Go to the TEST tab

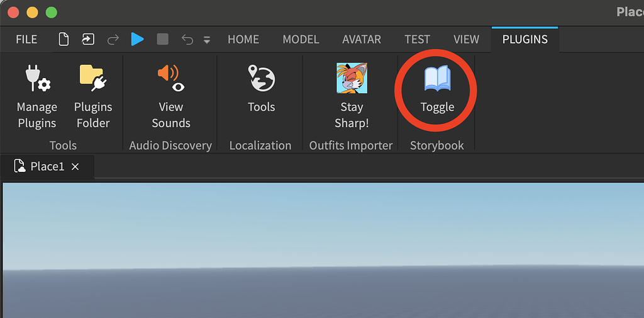(418, 39)
